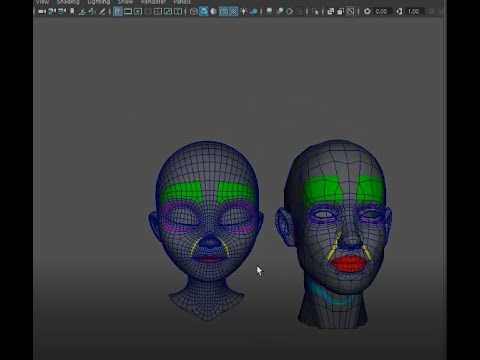The width and height of the screenshot is (480, 360).
Task: Click the exposure value field 0.00
Action: pyautogui.click(x=382, y=12)
